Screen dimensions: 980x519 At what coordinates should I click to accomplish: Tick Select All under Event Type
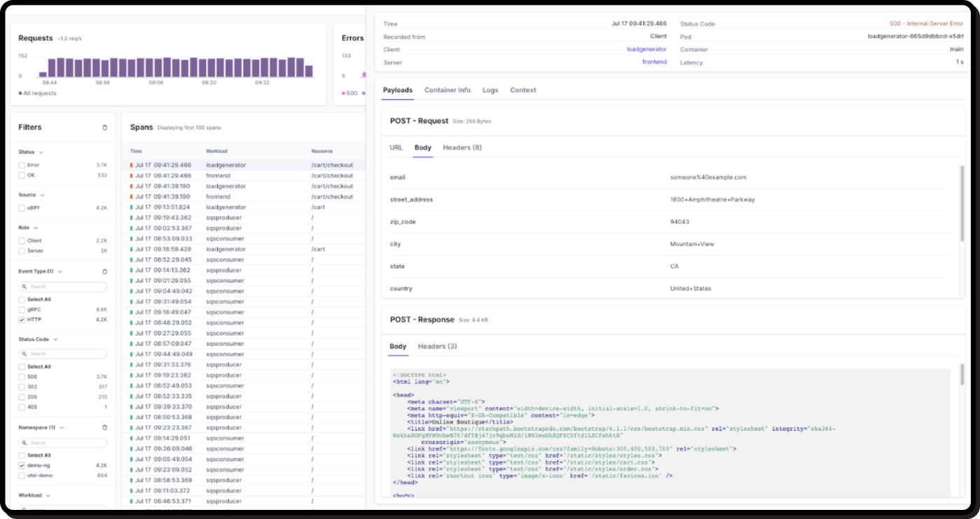coord(22,299)
